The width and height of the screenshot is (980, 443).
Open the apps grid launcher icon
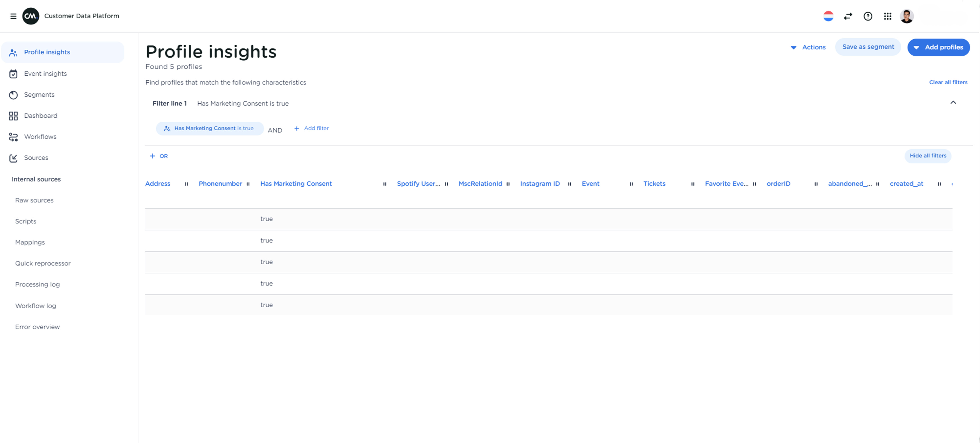click(x=888, y=16)
